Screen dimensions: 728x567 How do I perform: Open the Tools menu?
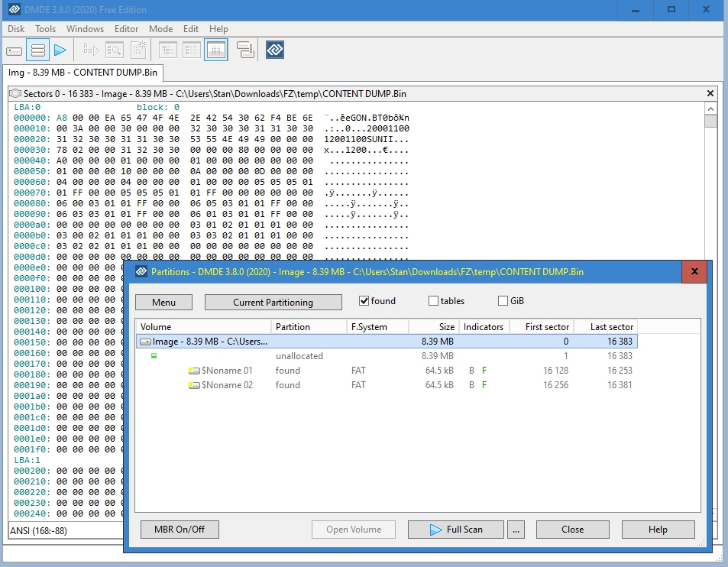click(46, 29)
